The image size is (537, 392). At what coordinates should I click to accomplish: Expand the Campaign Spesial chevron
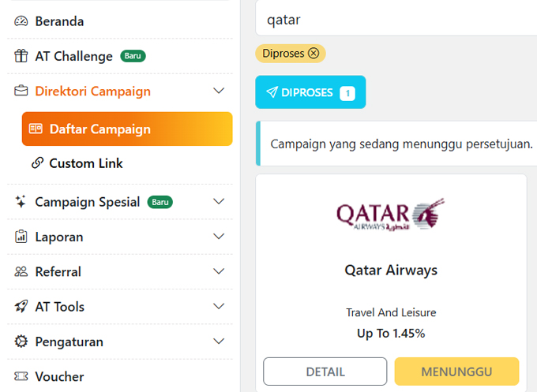point(220,202)
